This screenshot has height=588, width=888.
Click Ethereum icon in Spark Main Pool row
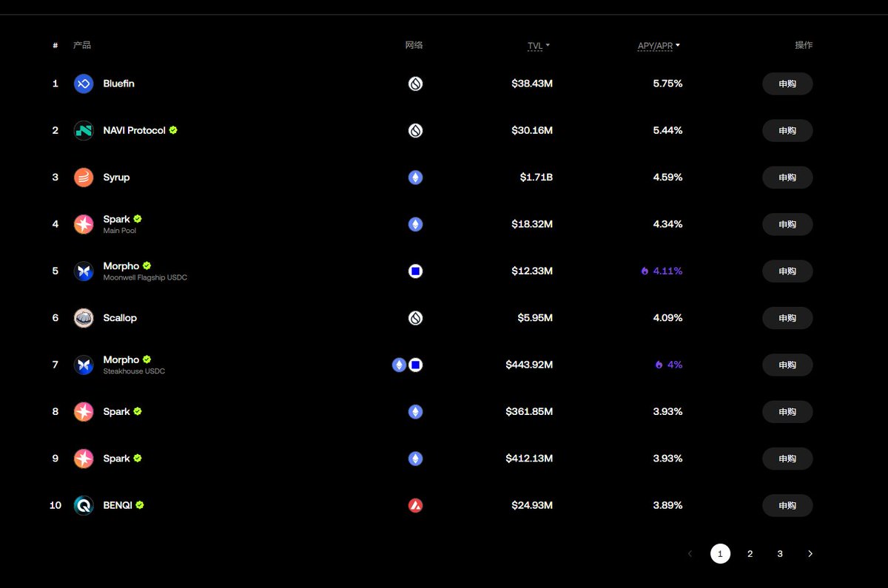tap(415, 224)
